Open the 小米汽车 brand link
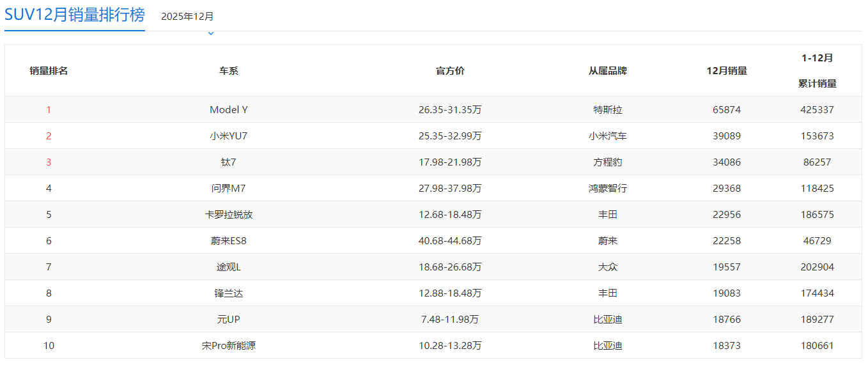The width and height of the screenshot is (868, 365). (607, 136)
